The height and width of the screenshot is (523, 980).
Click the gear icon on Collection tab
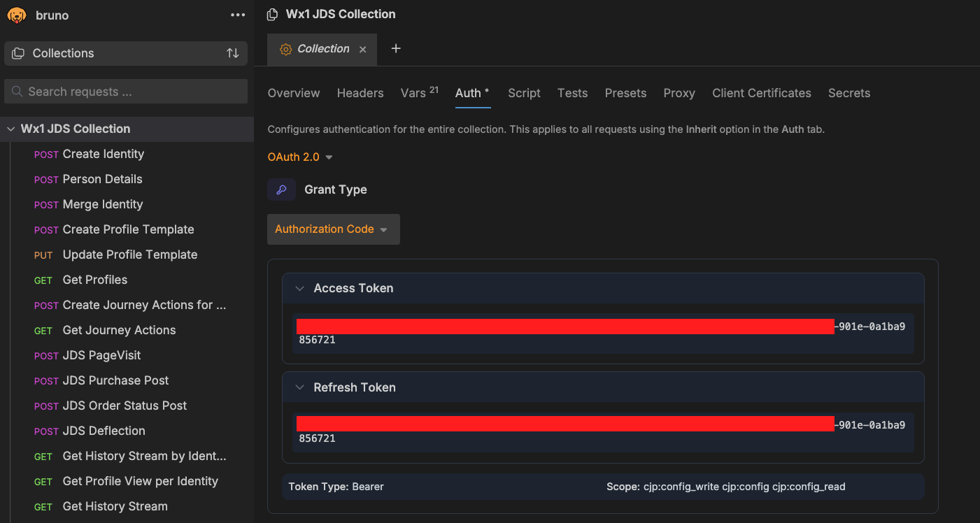[285, 49]
